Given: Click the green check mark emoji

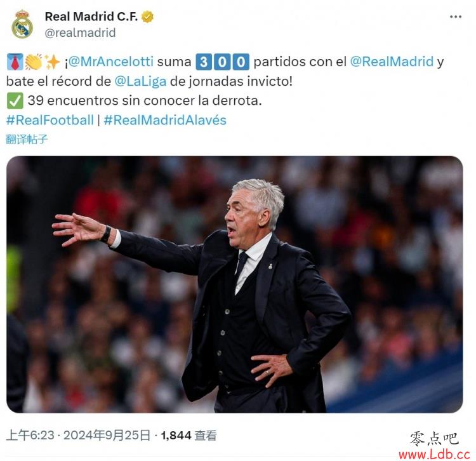Looking at the screenshot, I should point(15,101).
